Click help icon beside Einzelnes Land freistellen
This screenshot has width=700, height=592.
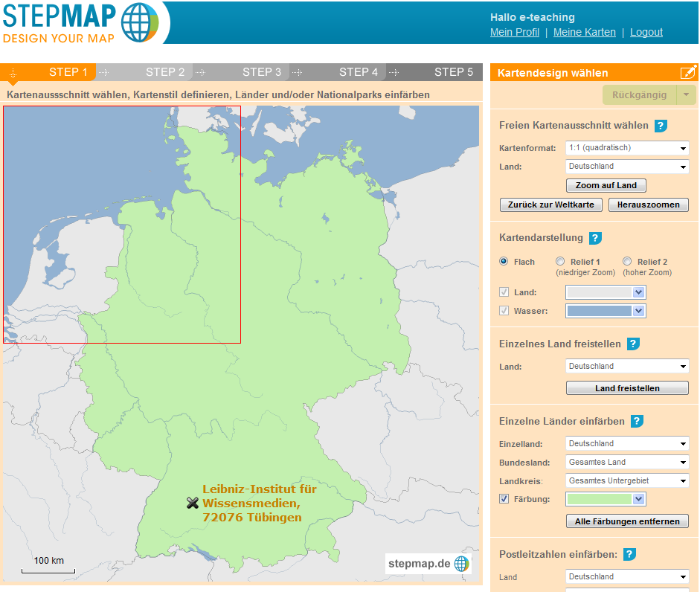[633, 344]
